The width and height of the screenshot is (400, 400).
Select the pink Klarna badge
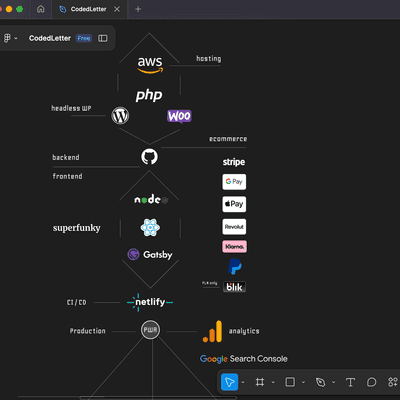point(235,247)
